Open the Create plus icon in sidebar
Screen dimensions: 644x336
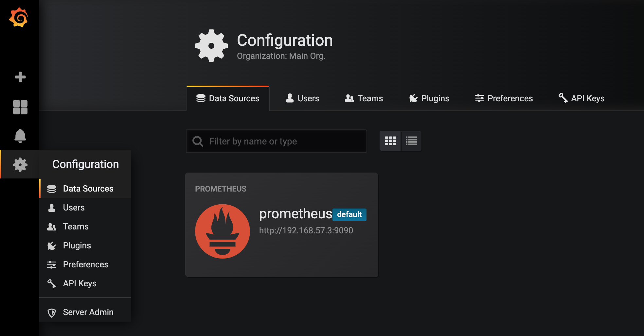coord(20,77)
